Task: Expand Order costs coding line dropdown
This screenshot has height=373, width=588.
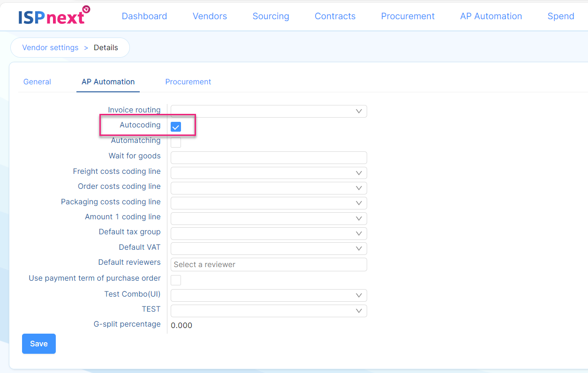Action: coord(269,188)
